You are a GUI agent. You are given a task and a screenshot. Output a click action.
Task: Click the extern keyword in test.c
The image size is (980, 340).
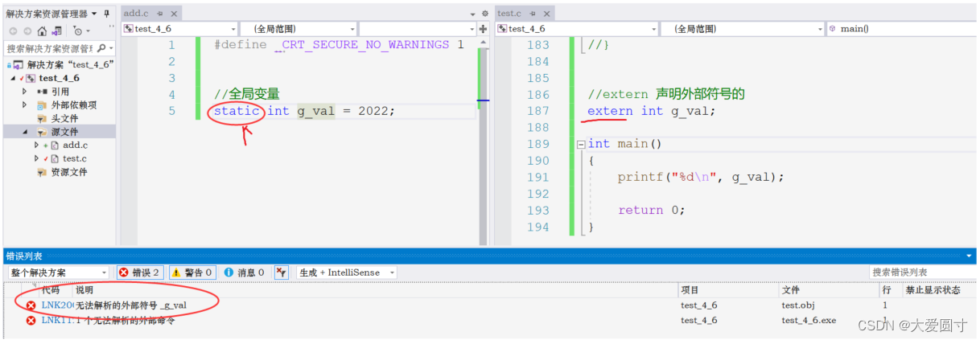coord(610,111)
